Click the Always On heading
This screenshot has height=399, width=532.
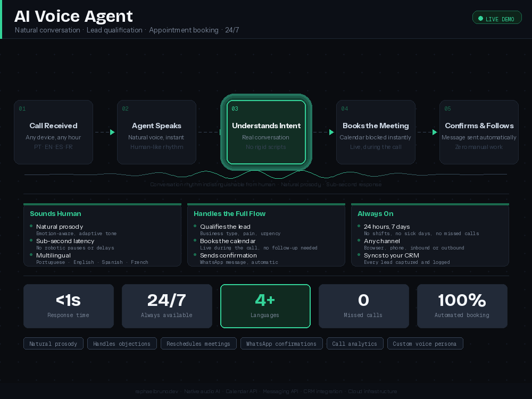point(375,213)
